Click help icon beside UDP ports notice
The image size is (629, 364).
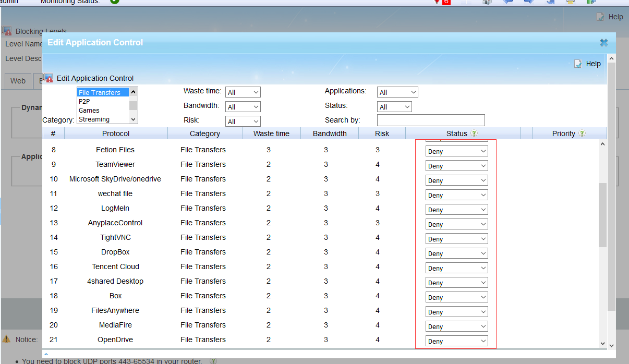[x=213, y=361]
